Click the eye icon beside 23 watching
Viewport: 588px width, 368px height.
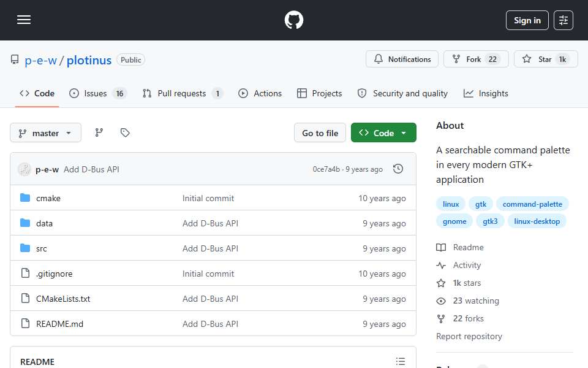[x=441, y=301]
